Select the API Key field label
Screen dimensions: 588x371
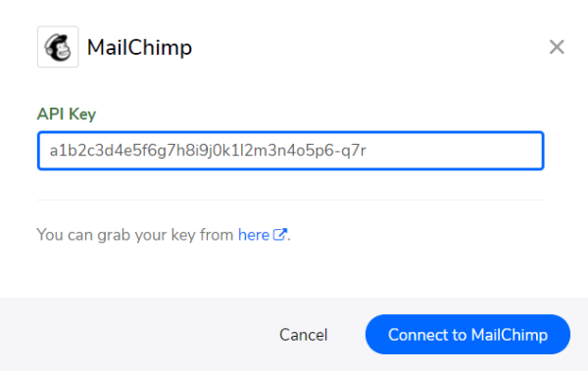67,114
